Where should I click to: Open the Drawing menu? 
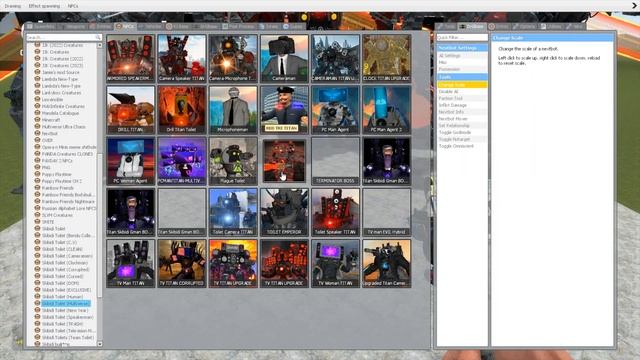coord(13,6)
